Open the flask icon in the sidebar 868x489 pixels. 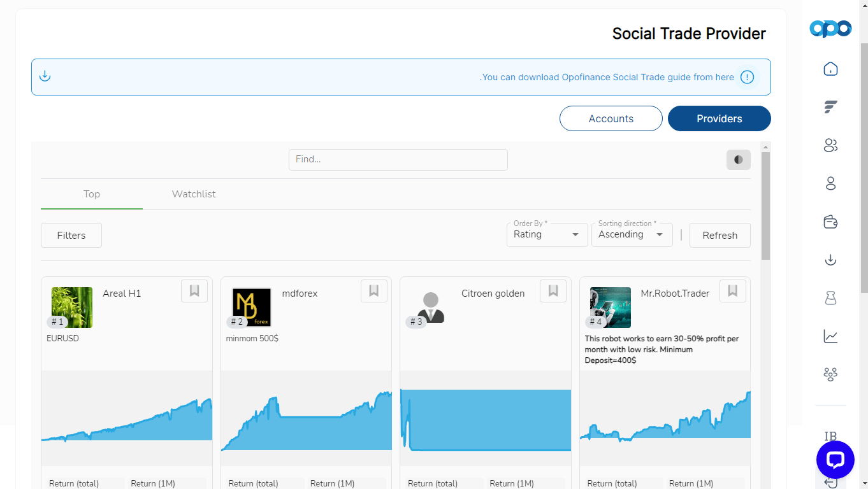point(830,298)
